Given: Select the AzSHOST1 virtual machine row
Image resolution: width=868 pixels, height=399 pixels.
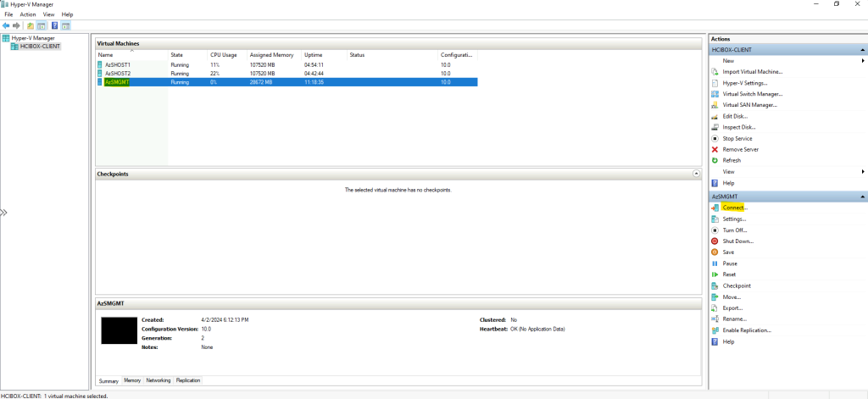Looking at the screenshot, I should coord(287,64).
